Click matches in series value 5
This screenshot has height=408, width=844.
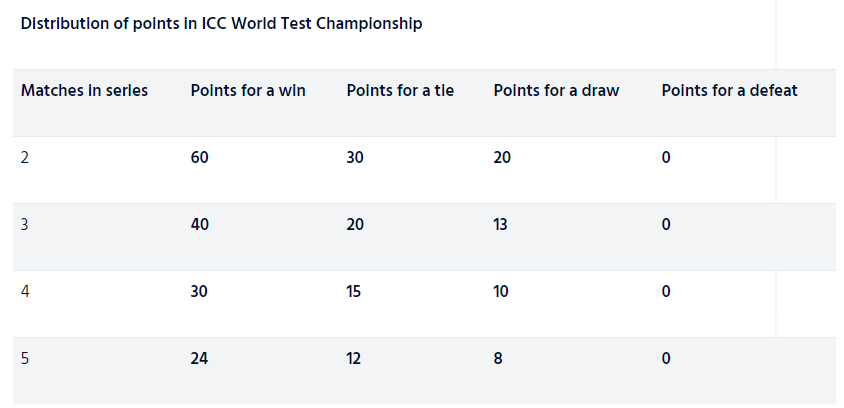click(x=25, y=358)
